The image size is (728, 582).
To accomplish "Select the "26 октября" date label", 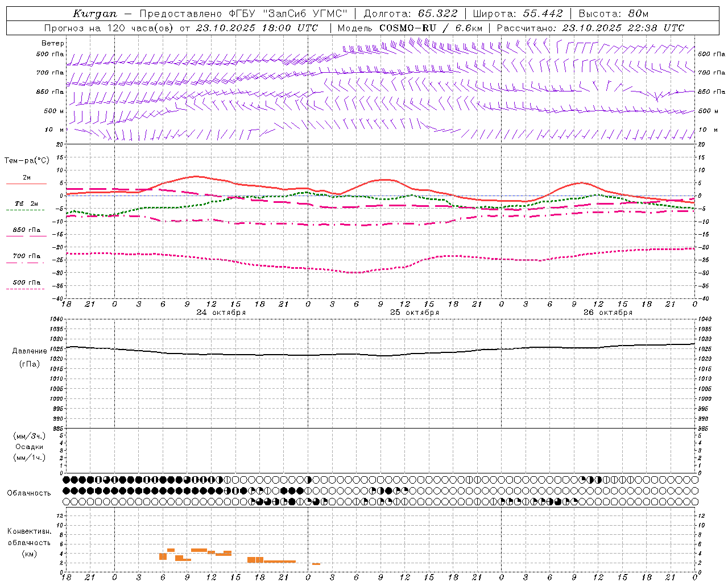I will (607, 313).
